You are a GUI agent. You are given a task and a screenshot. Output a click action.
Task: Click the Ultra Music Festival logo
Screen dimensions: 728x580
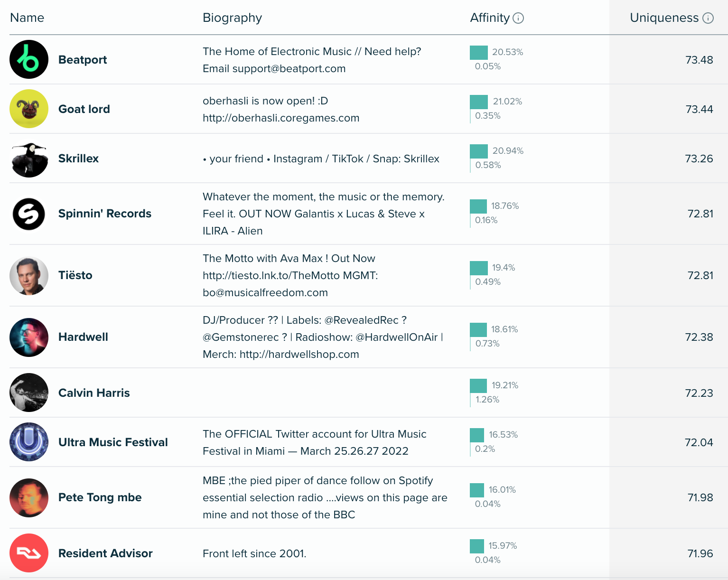[29, 442]
